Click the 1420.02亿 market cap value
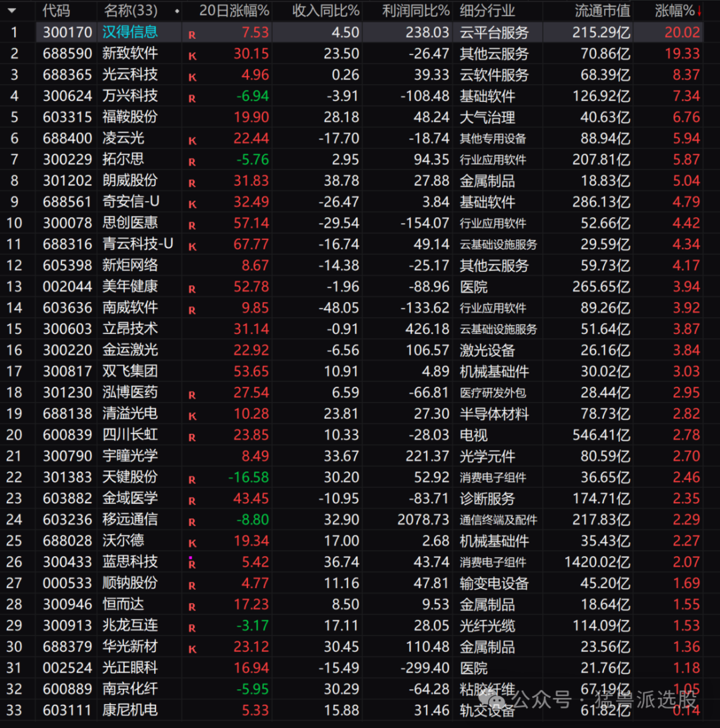The height and width of the screenshot is (728, 720). 597,562
